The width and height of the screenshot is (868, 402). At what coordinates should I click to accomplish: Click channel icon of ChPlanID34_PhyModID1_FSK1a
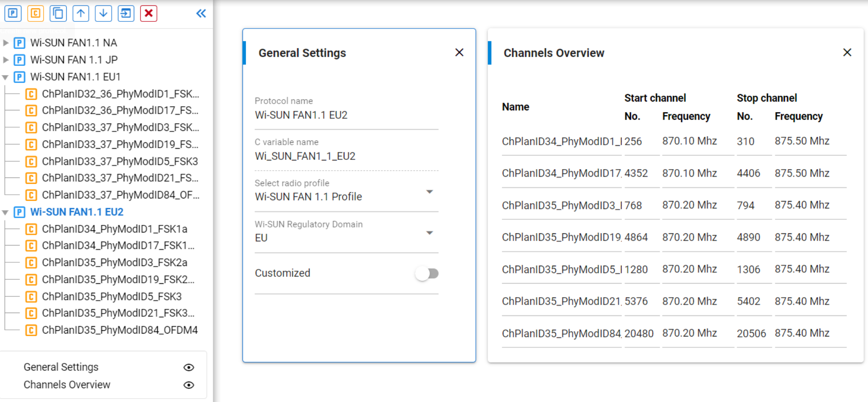pos(31,229)
